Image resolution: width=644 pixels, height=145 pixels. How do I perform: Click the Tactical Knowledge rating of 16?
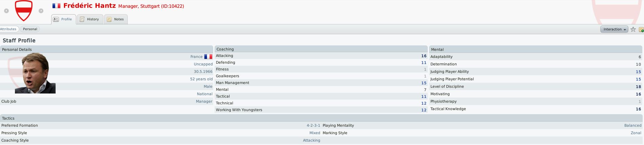click(x=638, y=109)
